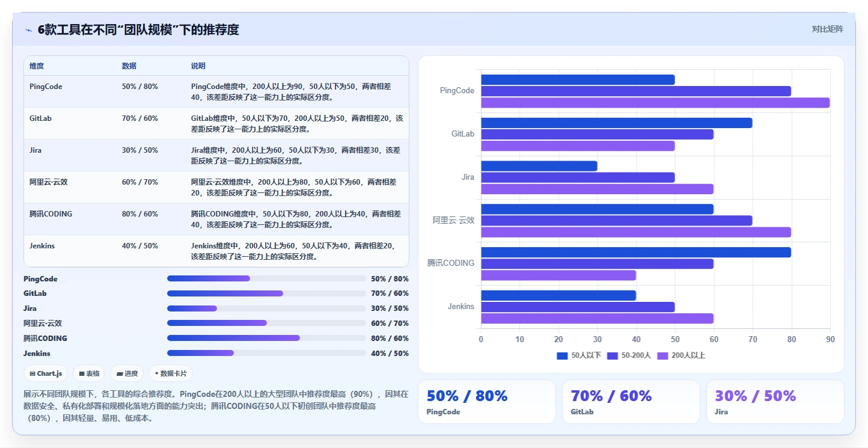Click the title 6款工具在不同“团队规模”下的推荐度

click(138, 29)
